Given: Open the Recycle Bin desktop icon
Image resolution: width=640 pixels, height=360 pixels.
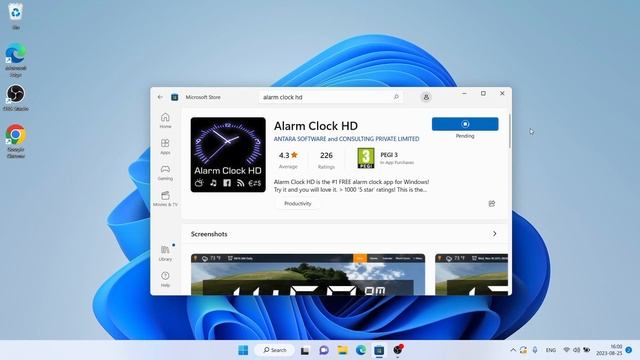Looking at the screenshot, I should [x=16, y=16].
